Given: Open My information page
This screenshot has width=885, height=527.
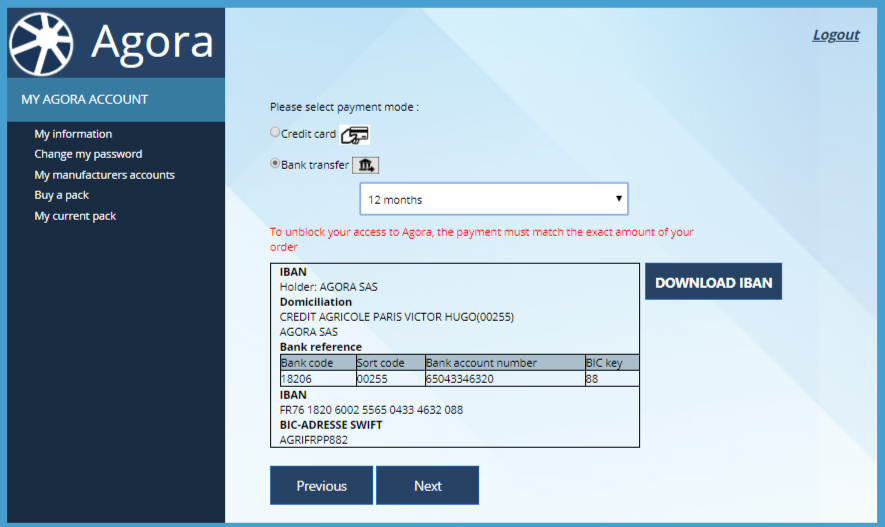Looking at the screenshot, I should 73,134.
